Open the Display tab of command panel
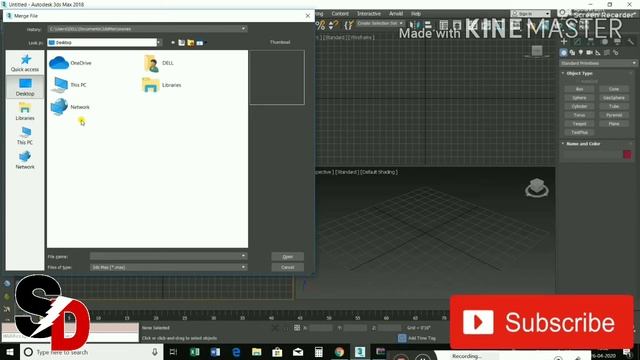The image size is (640, 360). [618, 42]
